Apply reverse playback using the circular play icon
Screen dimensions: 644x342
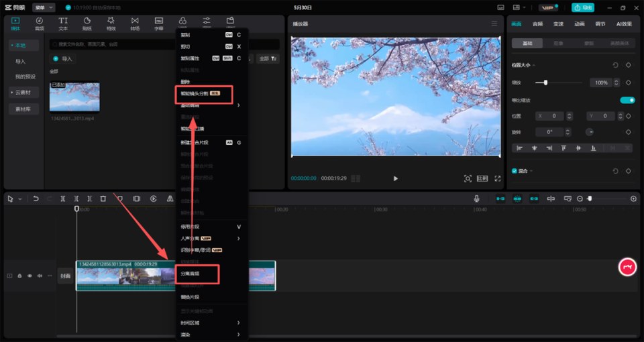(153, 198)
